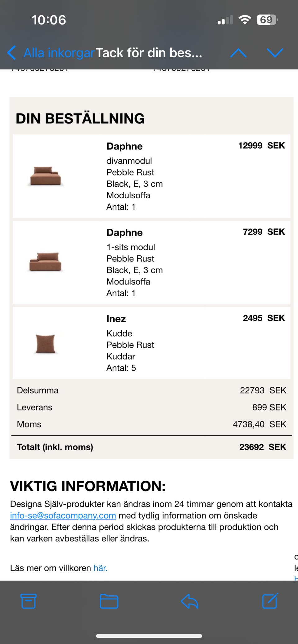Tap the Inez Kudde cushion image

click(x=45, y=344)
